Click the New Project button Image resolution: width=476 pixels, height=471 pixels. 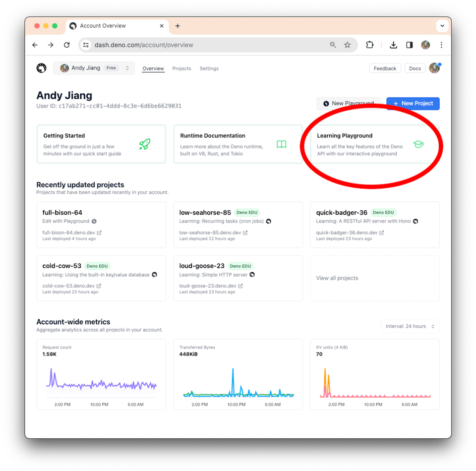[x=413, y=103]
